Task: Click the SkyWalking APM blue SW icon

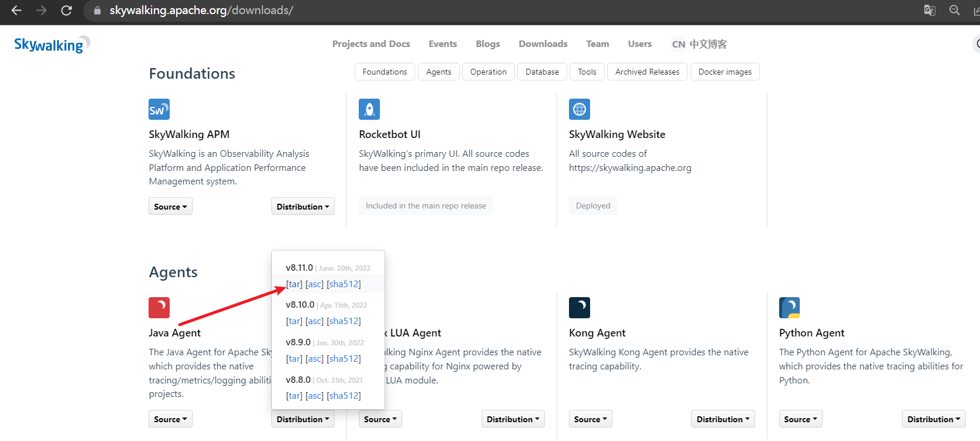Action: 159,109
